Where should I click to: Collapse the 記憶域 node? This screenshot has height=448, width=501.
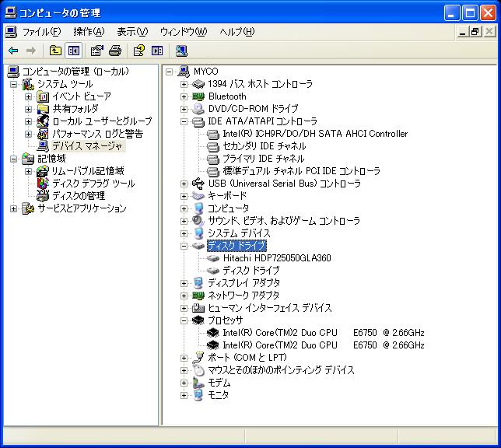point(13,159)
